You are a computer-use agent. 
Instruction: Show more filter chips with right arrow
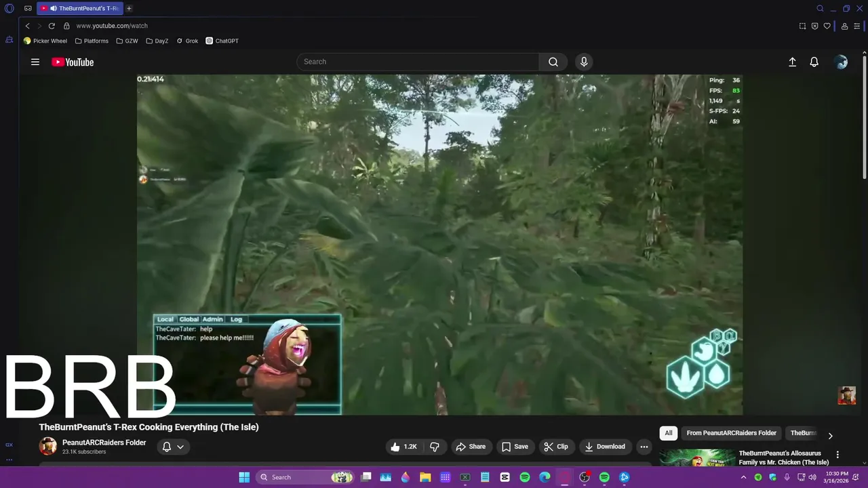point(830,436)
